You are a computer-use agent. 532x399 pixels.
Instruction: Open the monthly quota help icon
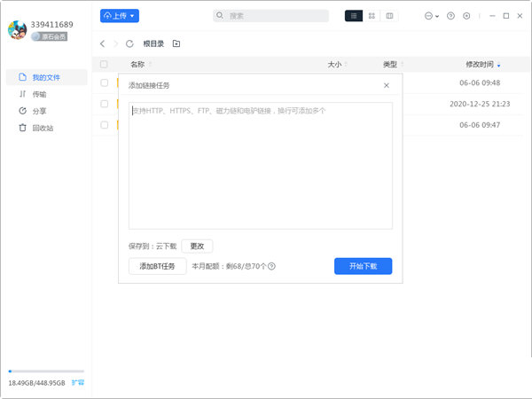tap(271, 266)
